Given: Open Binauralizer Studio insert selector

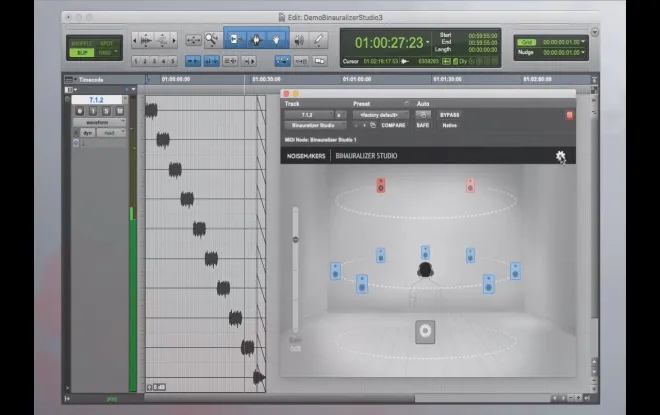Looking at the screenshot, I should tap(315, 125).
